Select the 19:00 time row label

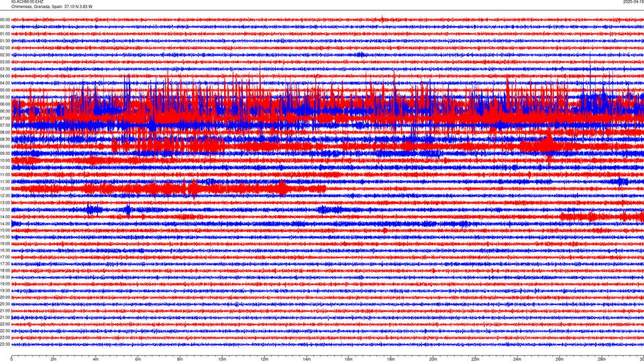click(x=5, y=284)
